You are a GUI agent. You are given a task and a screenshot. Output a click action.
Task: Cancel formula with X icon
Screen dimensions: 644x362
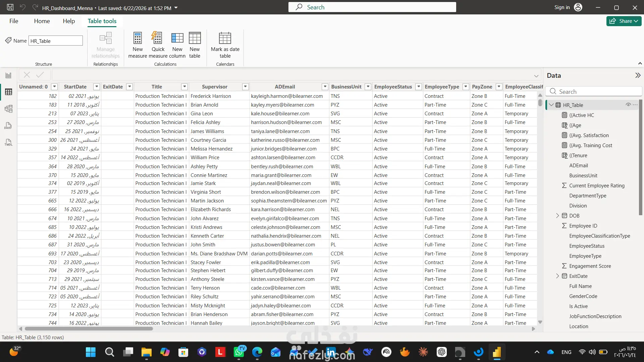(27, 75)
